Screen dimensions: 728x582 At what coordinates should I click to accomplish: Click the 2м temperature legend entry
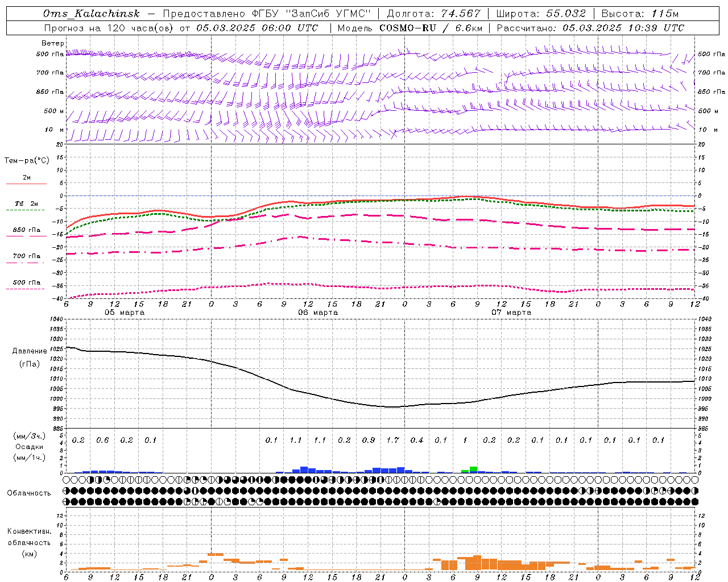point(27,178)
